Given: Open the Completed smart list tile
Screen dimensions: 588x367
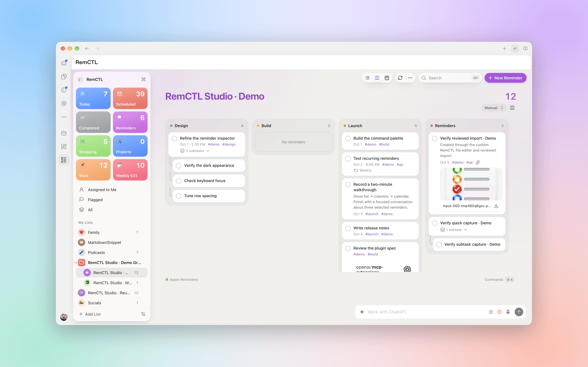Looking at the screenshot, I should [93, 122].
